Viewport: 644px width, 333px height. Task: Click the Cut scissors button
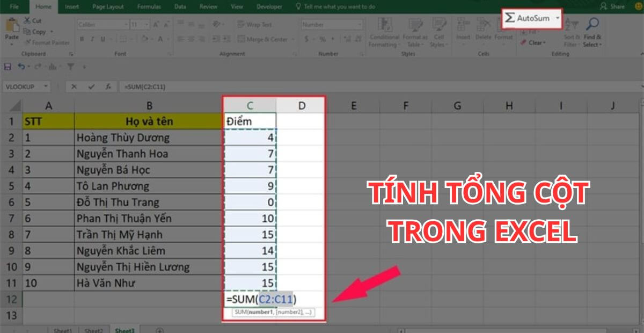33,20
